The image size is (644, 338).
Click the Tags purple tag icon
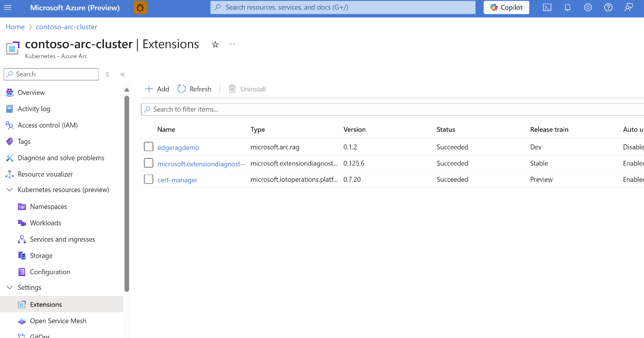coord(9,142)
